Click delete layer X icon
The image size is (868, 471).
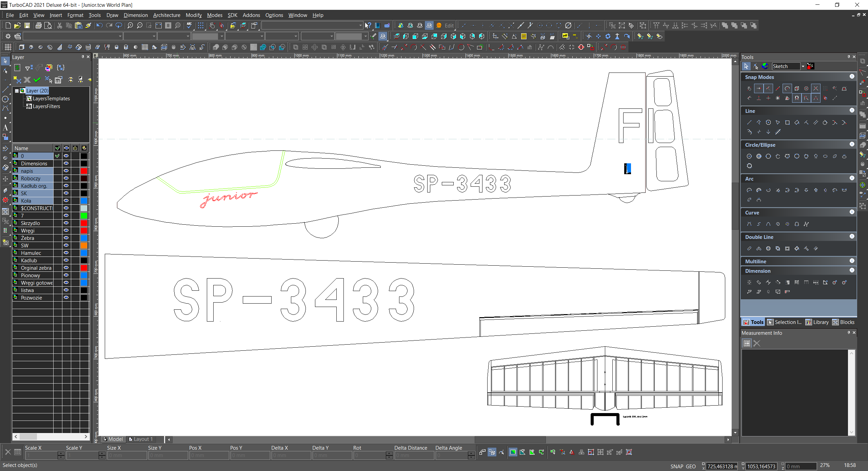[x=27, y=80]
